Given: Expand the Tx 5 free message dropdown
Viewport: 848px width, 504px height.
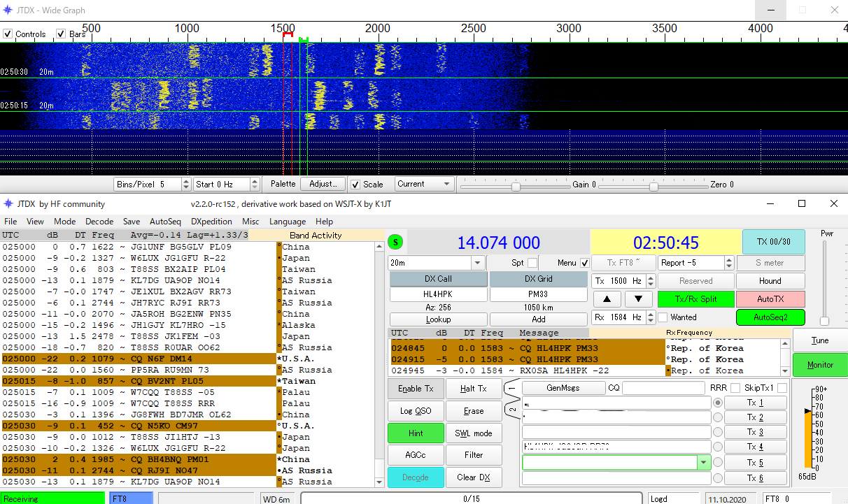Looking at the screenshot, I should pyautogui.click(x=702, y=462).
